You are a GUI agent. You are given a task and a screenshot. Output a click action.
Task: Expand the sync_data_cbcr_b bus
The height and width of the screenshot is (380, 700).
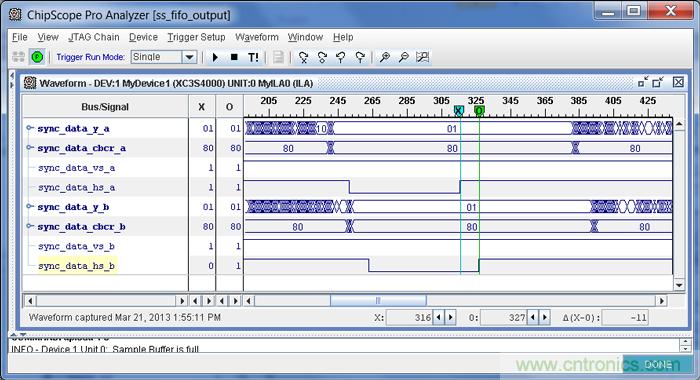point(29,226)
